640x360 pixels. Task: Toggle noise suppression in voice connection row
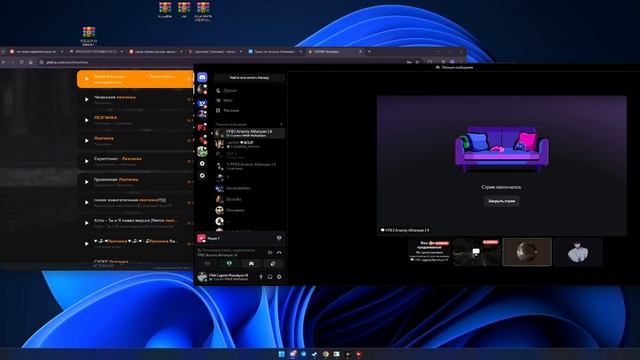click(270, 253)
